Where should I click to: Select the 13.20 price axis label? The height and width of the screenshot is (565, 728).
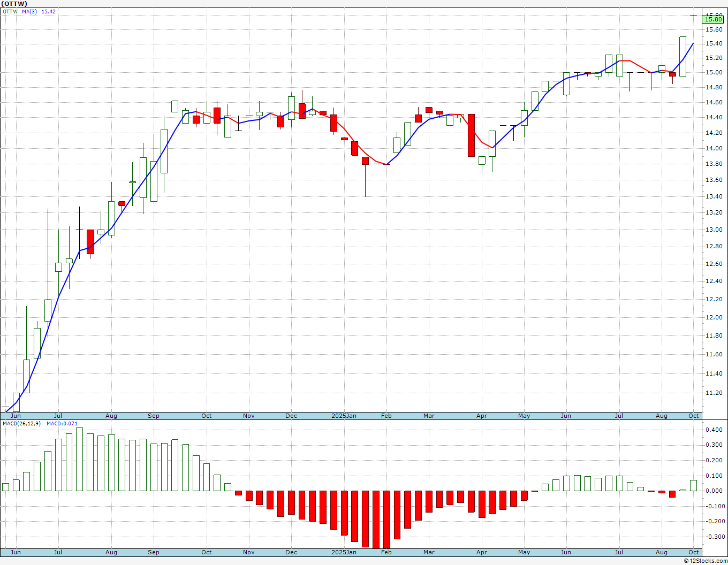pos(714,212)
